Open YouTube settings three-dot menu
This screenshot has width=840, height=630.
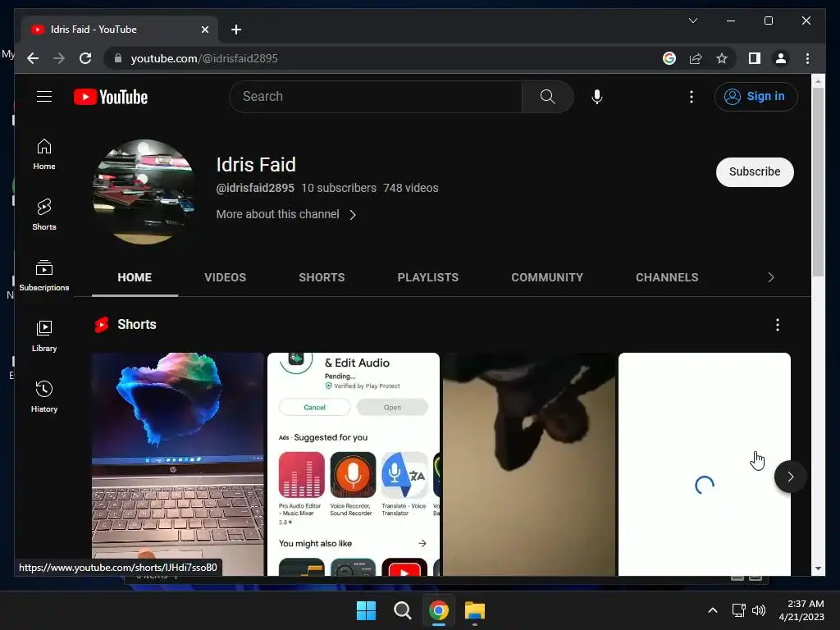pos(691,97)
